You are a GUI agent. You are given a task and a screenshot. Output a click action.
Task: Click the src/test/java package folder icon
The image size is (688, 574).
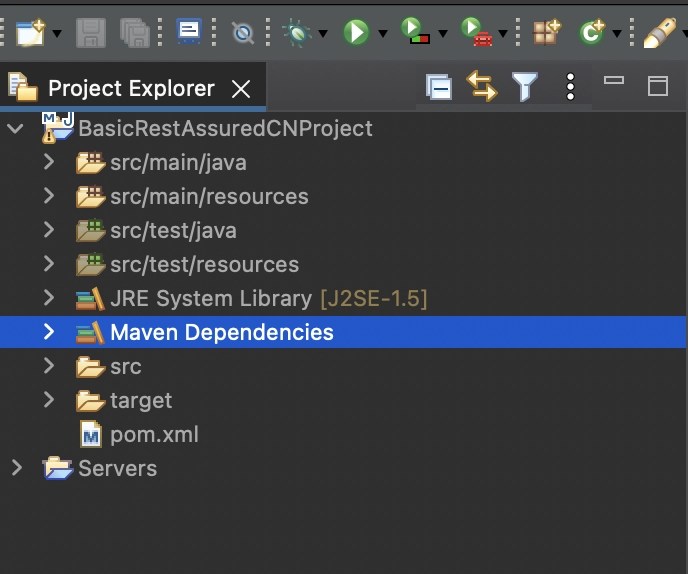click(90, 231)
